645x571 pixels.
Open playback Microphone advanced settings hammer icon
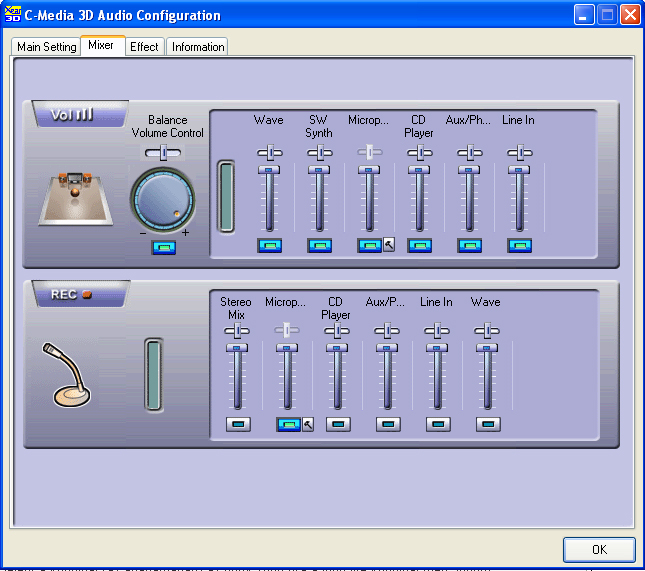pos(389,244)
